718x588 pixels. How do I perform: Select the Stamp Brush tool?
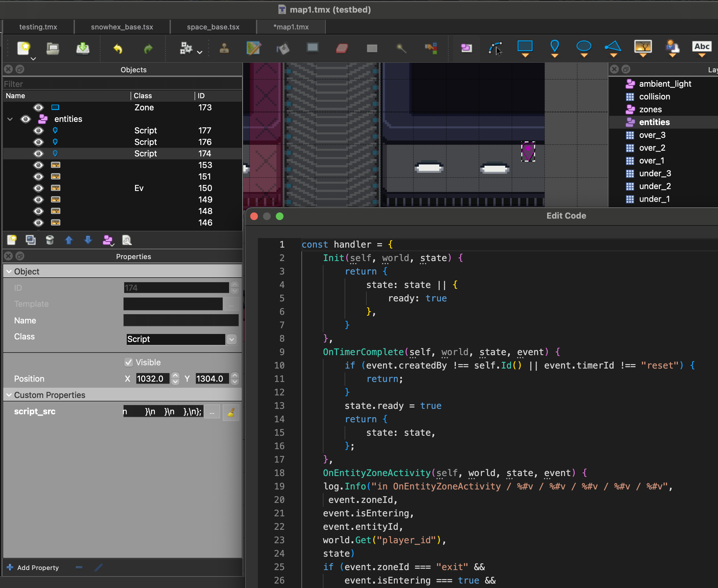tap(224, 48)
